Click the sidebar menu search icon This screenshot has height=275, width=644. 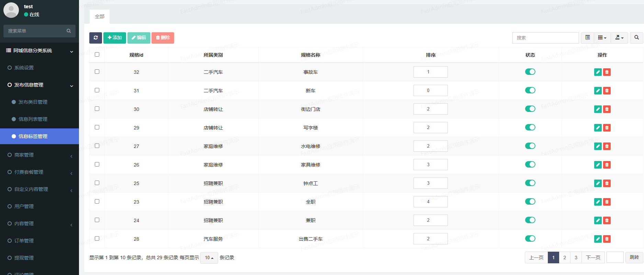point(69,31)
